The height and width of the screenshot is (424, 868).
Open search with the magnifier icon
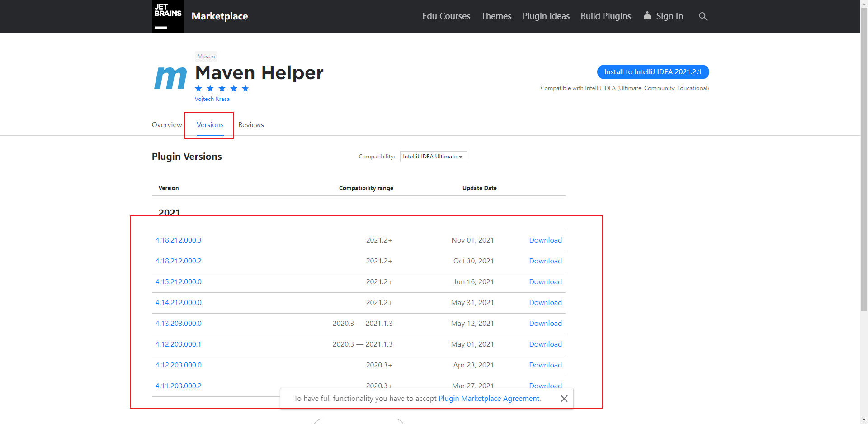click(703, 16)
